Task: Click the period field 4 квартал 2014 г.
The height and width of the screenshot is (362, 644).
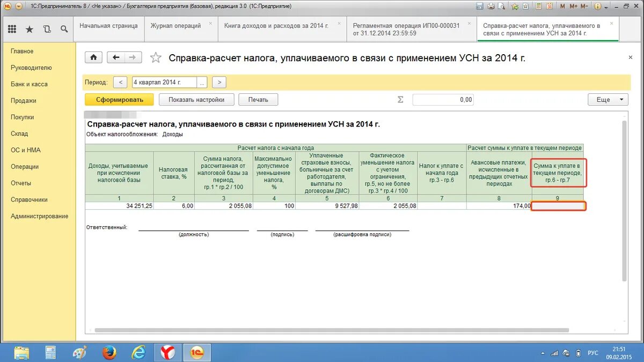Action: tap(164, 83)
